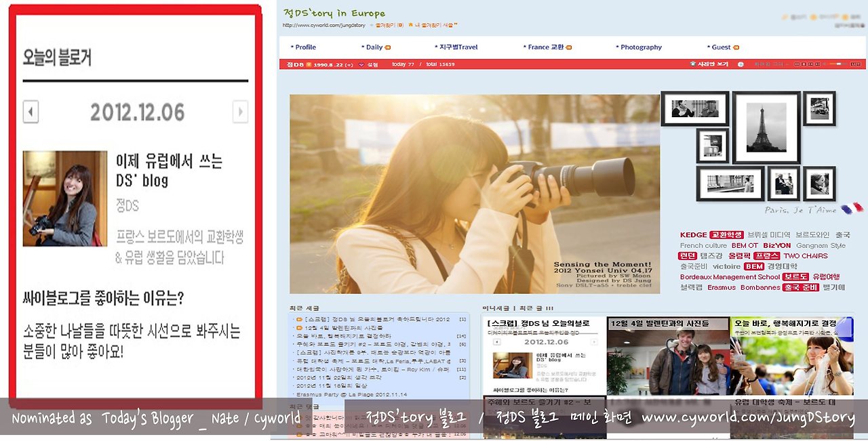Select the BizYON tag
The height and width of the screenshot is (441, 868).
pyautogui.click(x=777, y=245)
